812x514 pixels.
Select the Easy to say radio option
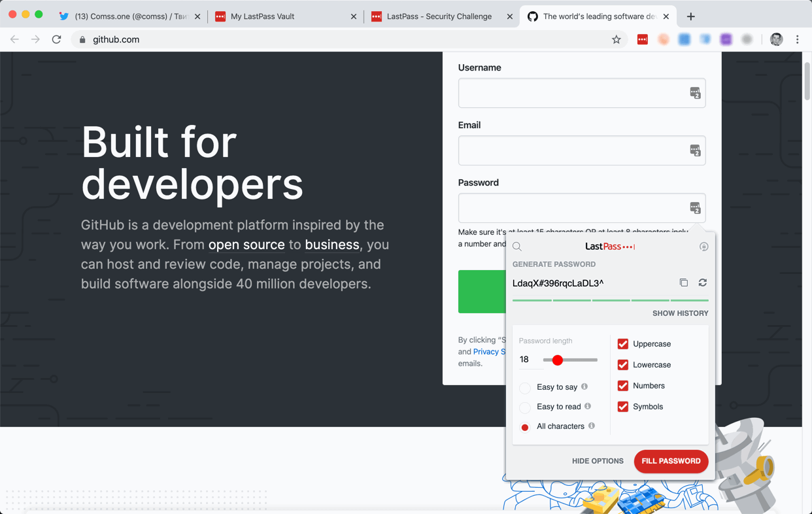(x=525, y=388)
